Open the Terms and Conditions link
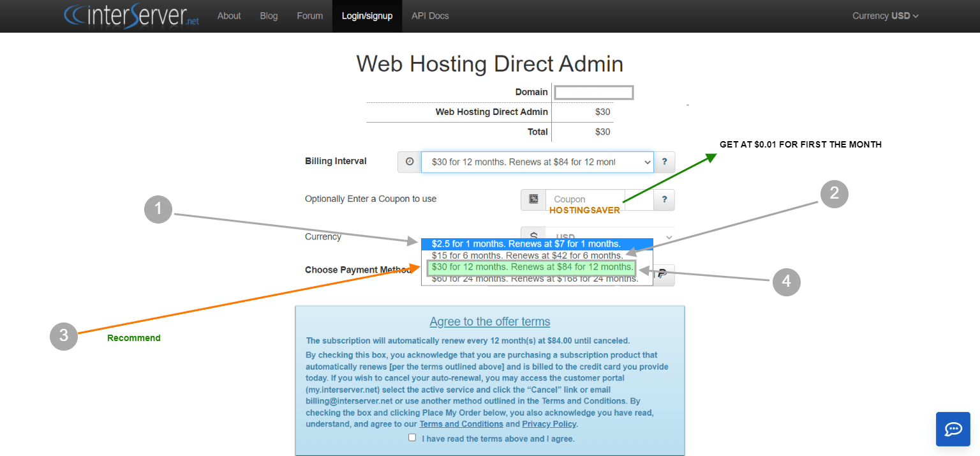The width and height of the screenshot is (980, 456). tap(461, 424)
